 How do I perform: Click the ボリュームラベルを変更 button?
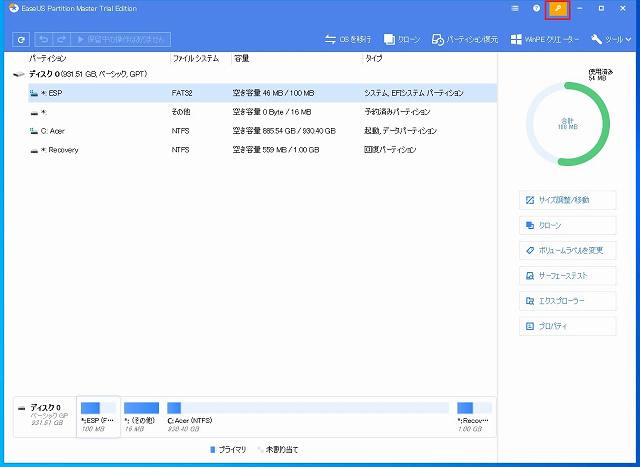point(567,251)
